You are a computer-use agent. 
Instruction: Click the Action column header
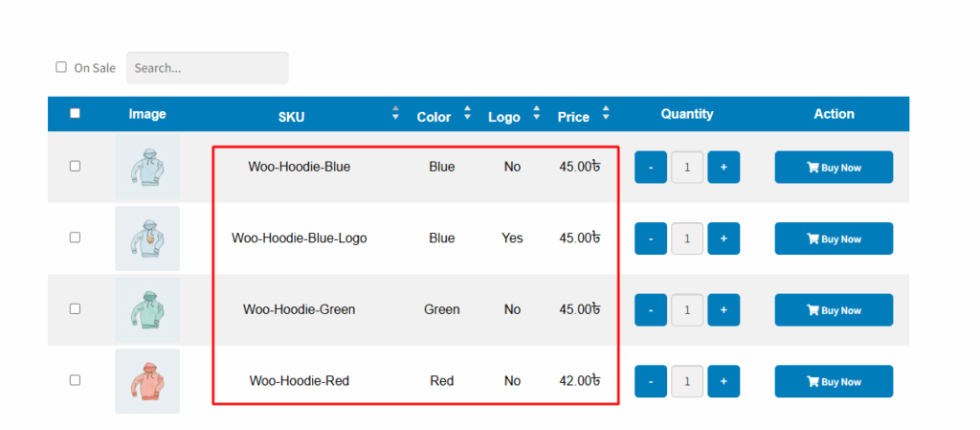click(834, 114)
